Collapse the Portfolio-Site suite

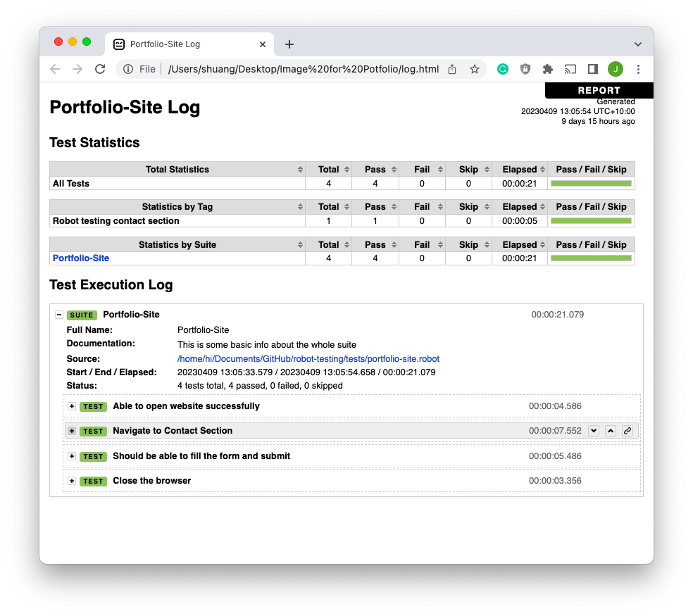click(x=59, y=315)
